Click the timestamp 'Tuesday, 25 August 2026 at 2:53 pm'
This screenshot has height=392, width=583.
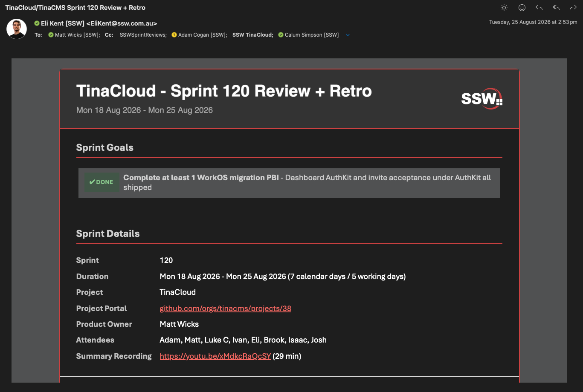coord(533,22)
